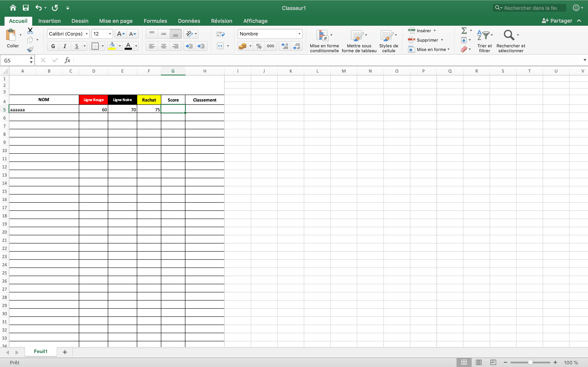Viewport: 588px width, 367px height.
Task: Click the percent style icon
Action: [259, 46]
